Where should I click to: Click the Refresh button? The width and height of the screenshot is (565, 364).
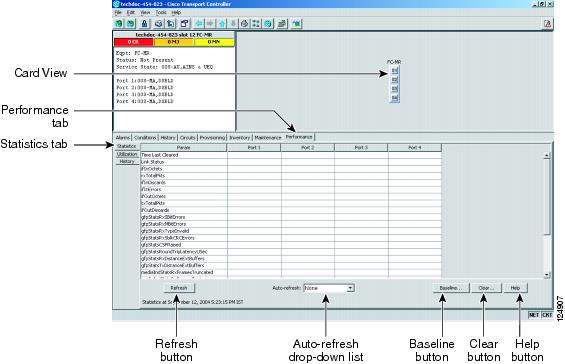tap(179, 288)
